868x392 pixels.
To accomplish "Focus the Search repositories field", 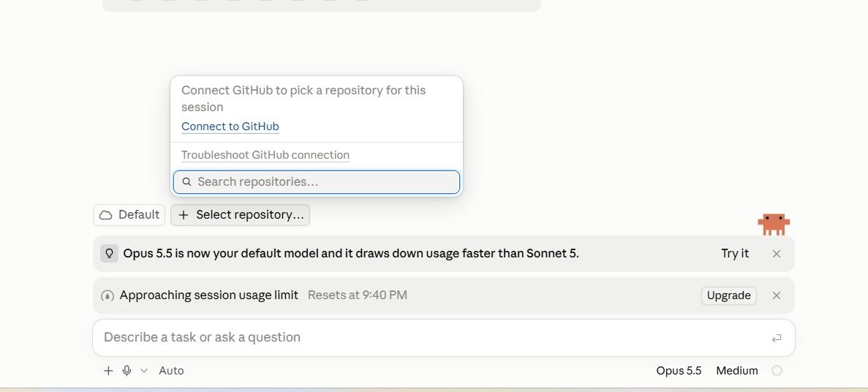I will pyautogui.click(x=317, y=182).
